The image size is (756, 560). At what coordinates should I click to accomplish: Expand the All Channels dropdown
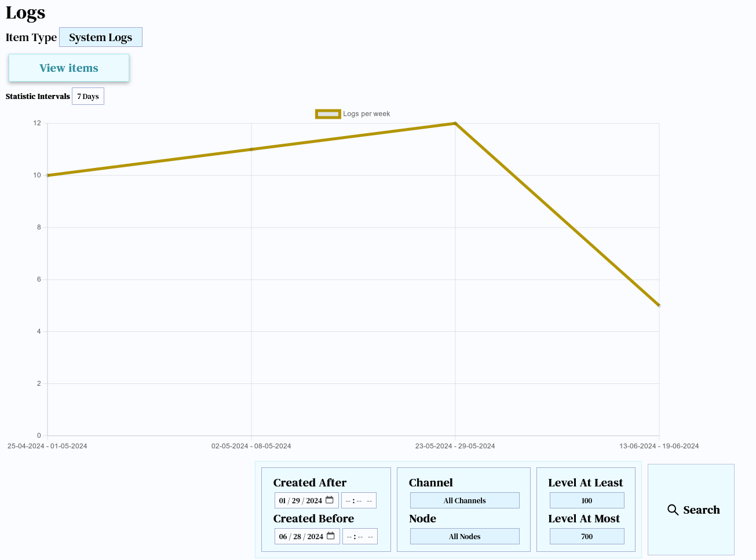(x=465, y=500)
